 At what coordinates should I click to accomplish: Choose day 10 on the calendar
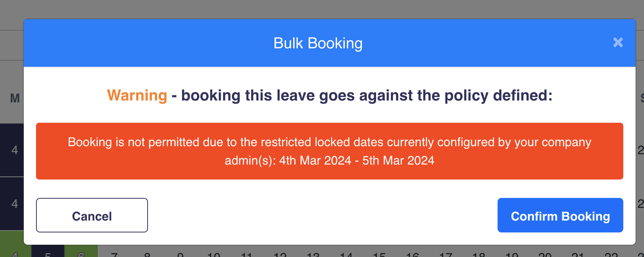click(214, 254)
